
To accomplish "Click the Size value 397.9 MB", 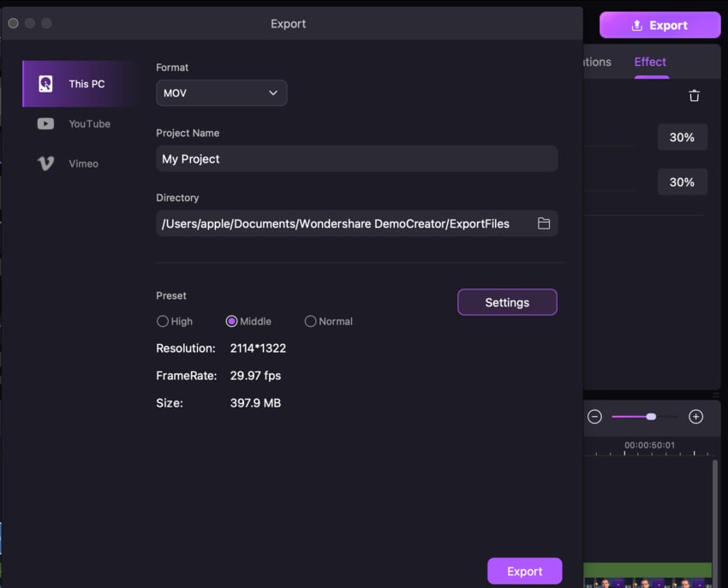I will click(x=255, y=403).
